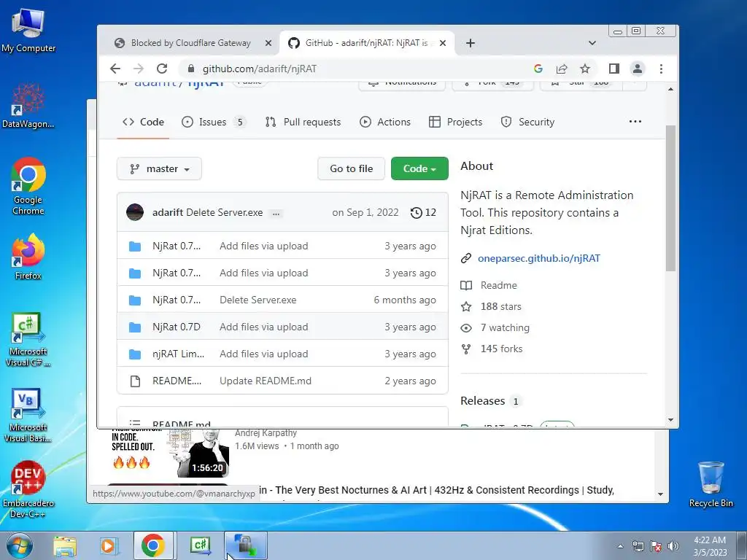Screen dimensions: 747x560
Task: Open a new tab with the plus button
Action: [471, 43]
